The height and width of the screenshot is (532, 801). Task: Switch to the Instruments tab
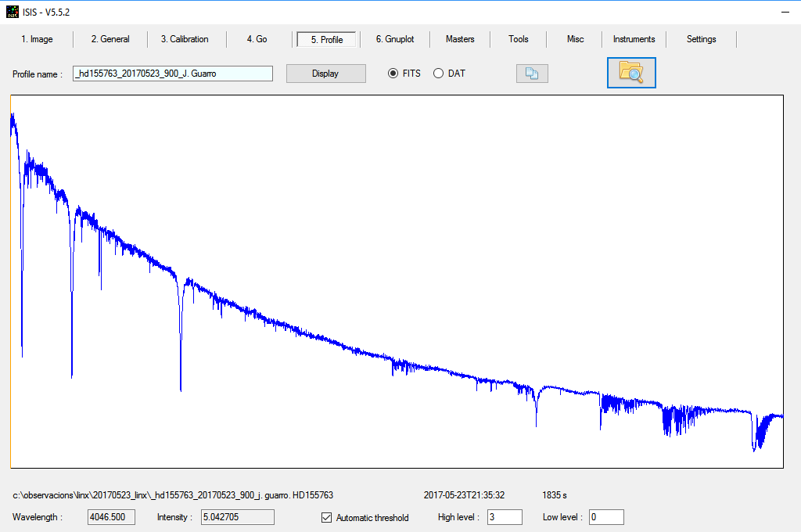coord(634,39)
